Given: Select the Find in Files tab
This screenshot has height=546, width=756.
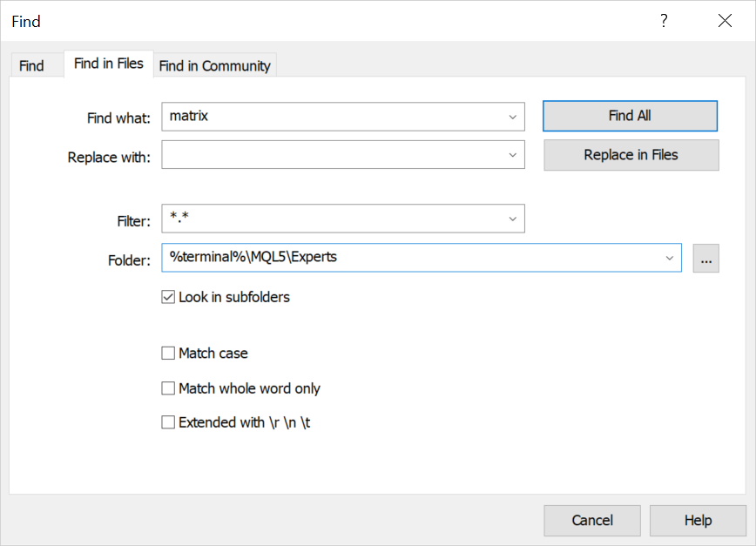Looking at the screenshot, I should pos(108,63).
